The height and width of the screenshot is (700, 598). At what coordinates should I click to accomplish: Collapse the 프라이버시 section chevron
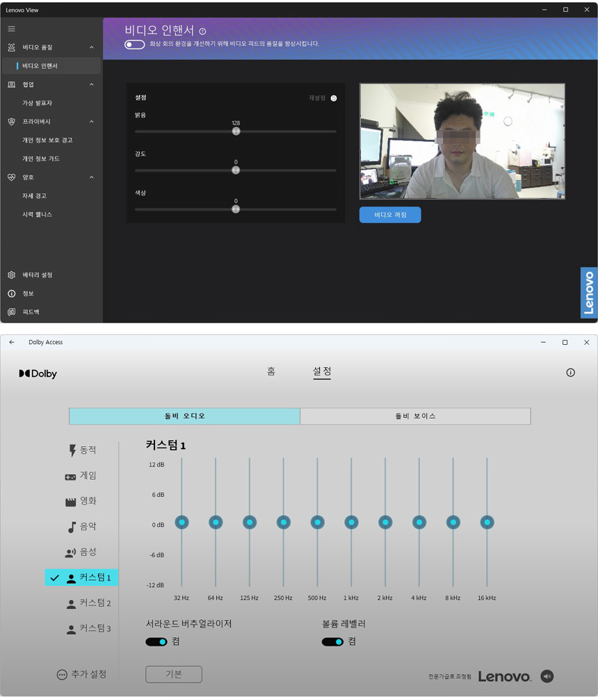tap(92, 122)
